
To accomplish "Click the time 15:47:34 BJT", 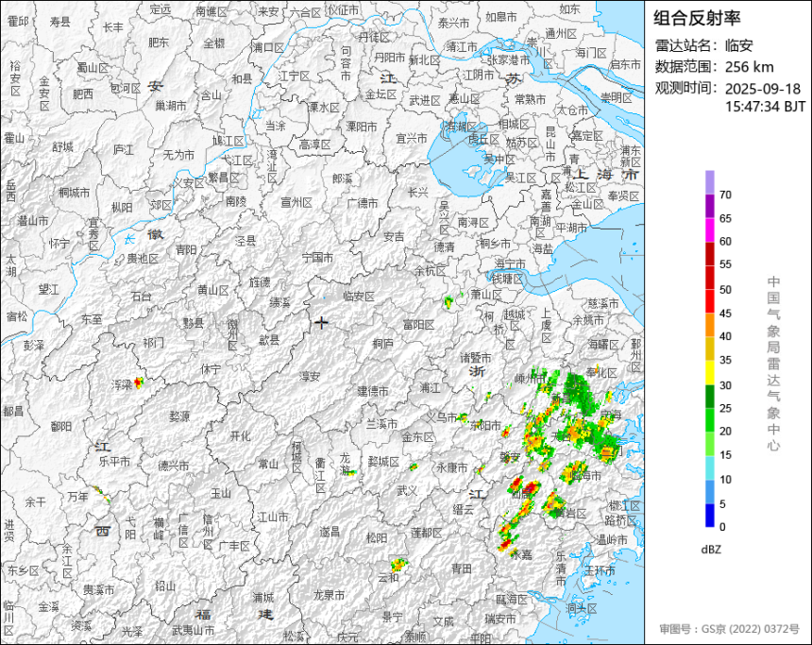I will [765, 107].
